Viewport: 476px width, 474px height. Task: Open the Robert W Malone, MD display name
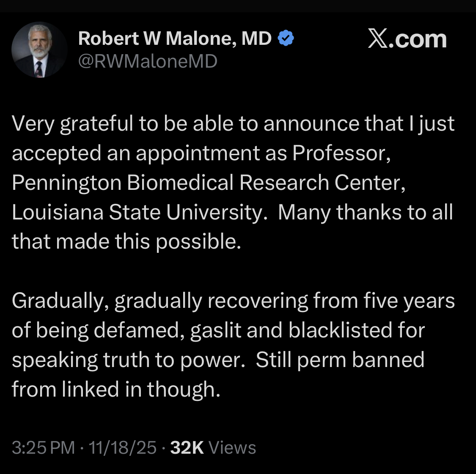pyautogui.click(x=175, y=39)
